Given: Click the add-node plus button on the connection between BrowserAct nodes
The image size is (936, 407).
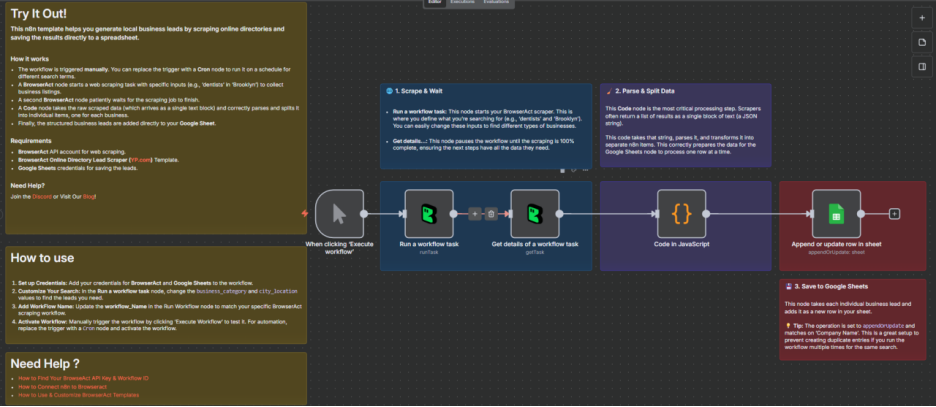Looking at the screenshot, I should 475,213.
